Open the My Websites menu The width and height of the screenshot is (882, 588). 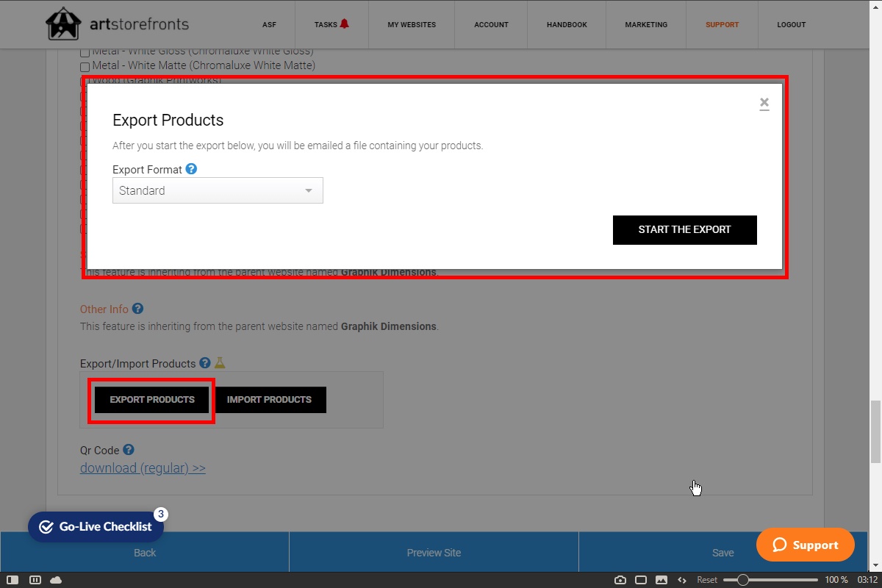click(412, 24)
